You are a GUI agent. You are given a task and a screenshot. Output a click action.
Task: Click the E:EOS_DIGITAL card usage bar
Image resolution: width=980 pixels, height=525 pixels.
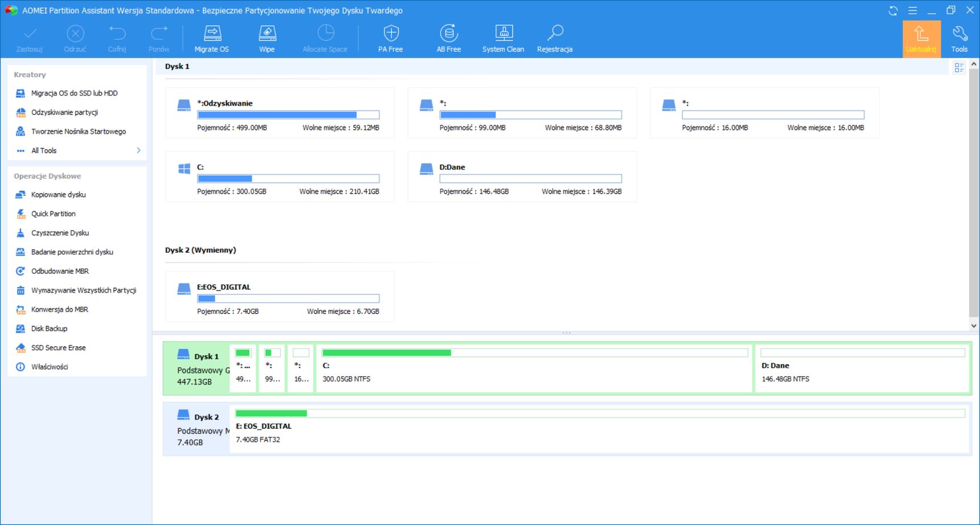pos(288,298)
